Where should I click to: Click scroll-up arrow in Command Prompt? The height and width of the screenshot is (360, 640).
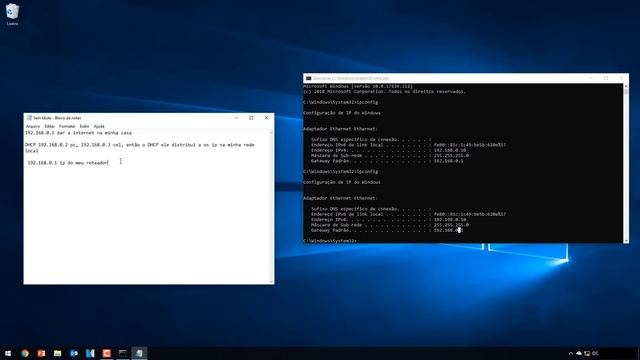point(626,86)
